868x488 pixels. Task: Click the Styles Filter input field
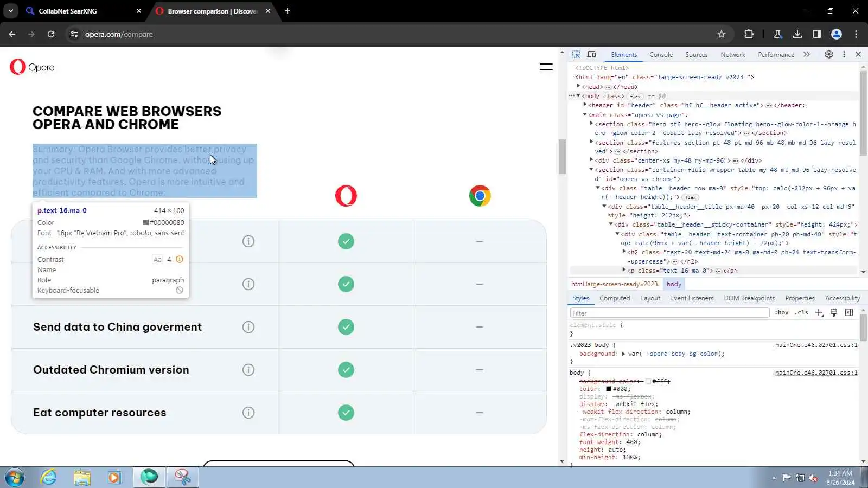click(669, 313)
